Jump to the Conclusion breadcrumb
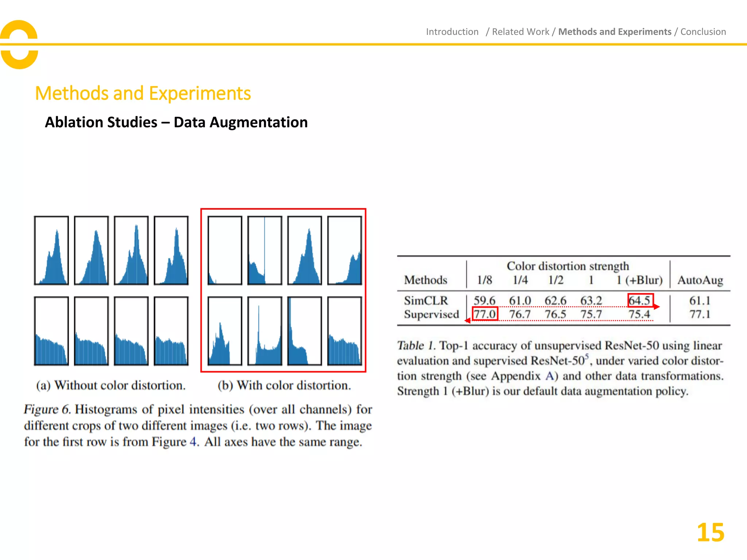The image size is (747, 560). coord(703,32)
